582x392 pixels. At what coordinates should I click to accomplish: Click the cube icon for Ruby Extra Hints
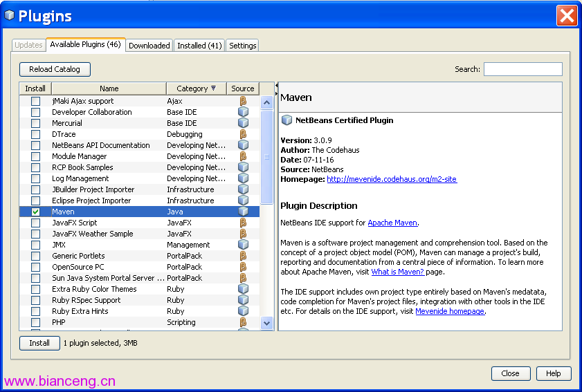click(x=243, y=311)
